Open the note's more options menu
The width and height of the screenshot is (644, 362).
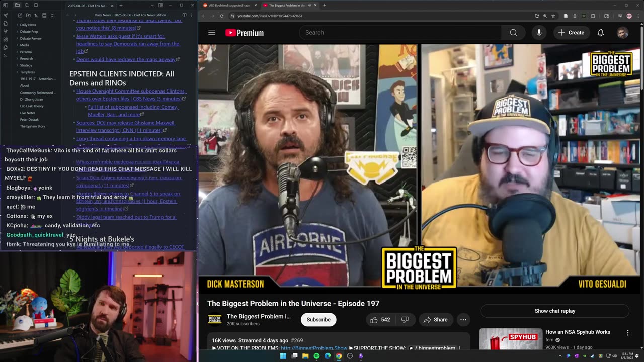[192, 15]
